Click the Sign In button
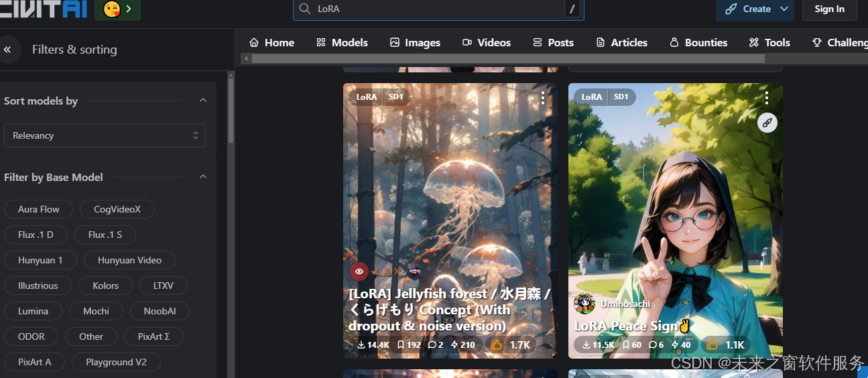The width and height of the screenshot is (868, 378). pyautogui.click(x=829, y=9)
